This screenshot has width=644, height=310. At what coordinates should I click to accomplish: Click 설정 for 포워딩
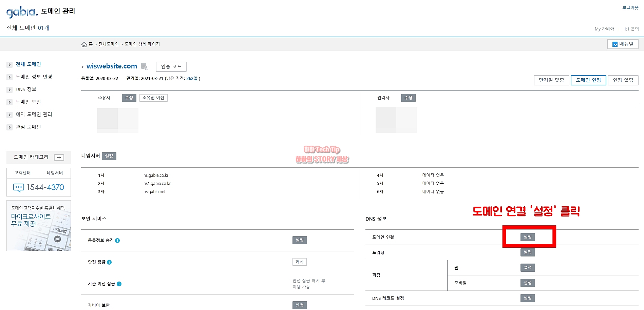(x=528, y=252)
